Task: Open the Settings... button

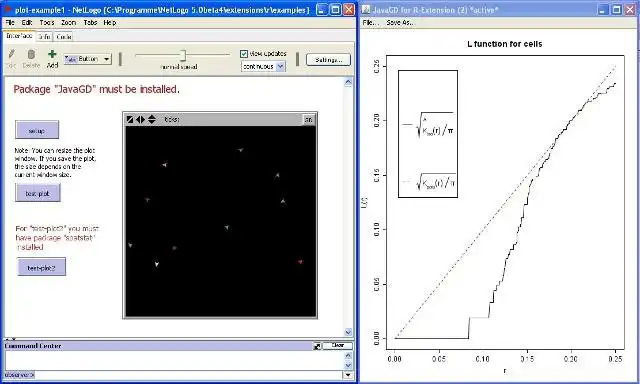Action: [x=329, y=60]
